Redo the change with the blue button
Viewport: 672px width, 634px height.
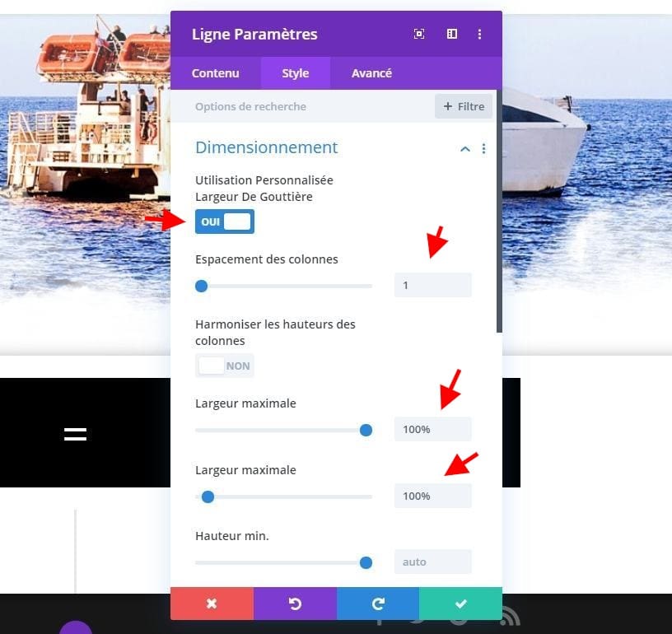pyautogui.click(x=378, y=604)
